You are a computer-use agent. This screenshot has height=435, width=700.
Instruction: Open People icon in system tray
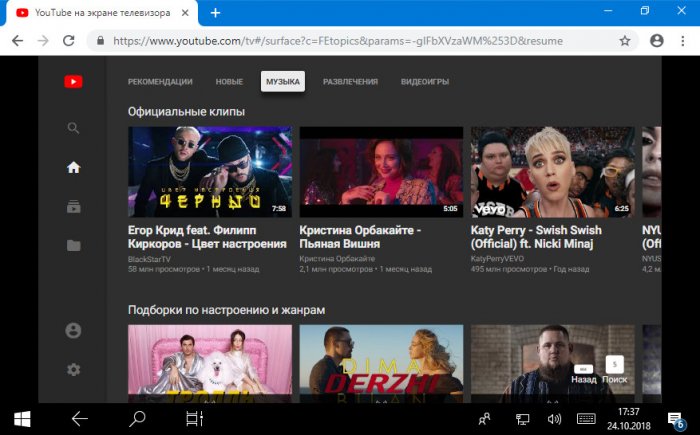pos(484,419)
